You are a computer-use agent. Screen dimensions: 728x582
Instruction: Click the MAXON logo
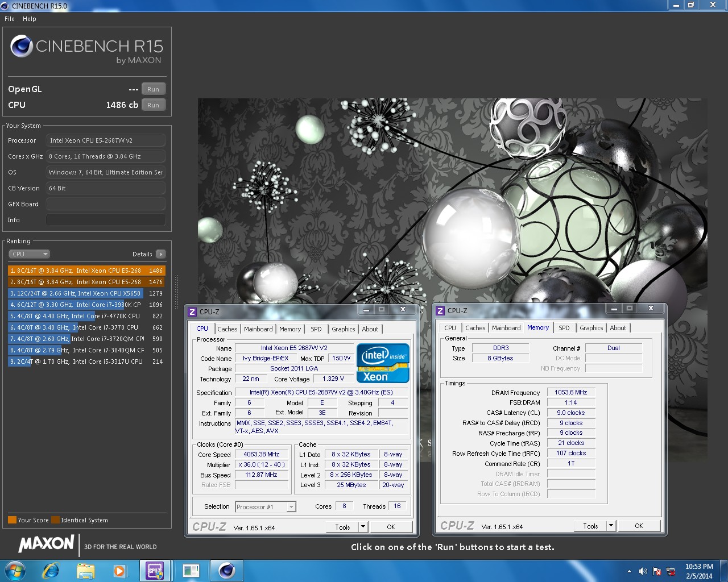(46, 543)
